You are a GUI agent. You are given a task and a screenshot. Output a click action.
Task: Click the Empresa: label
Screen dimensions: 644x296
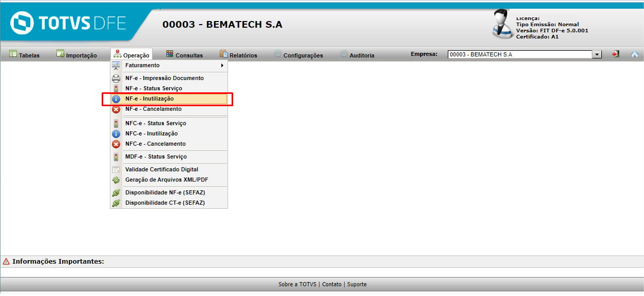tap(424, 54)
